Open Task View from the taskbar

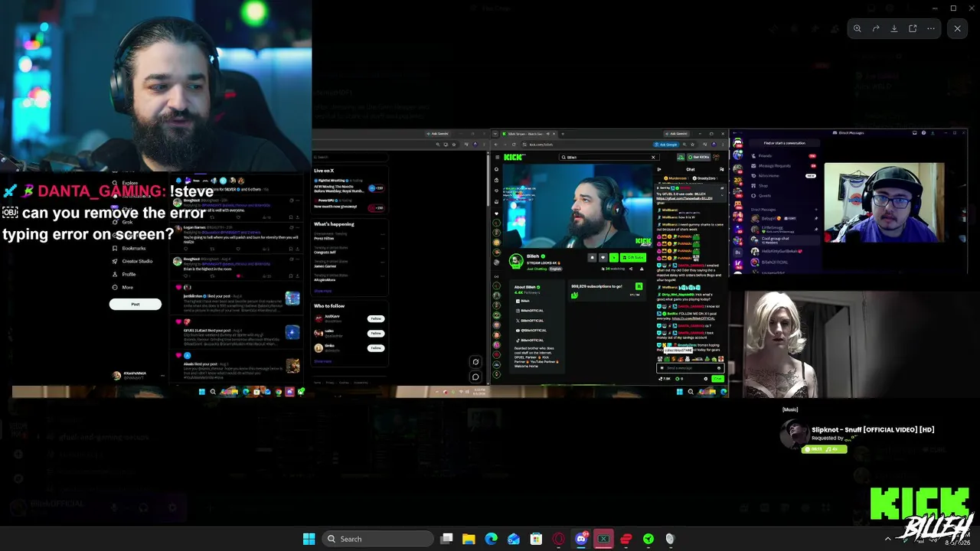(447, 539)
